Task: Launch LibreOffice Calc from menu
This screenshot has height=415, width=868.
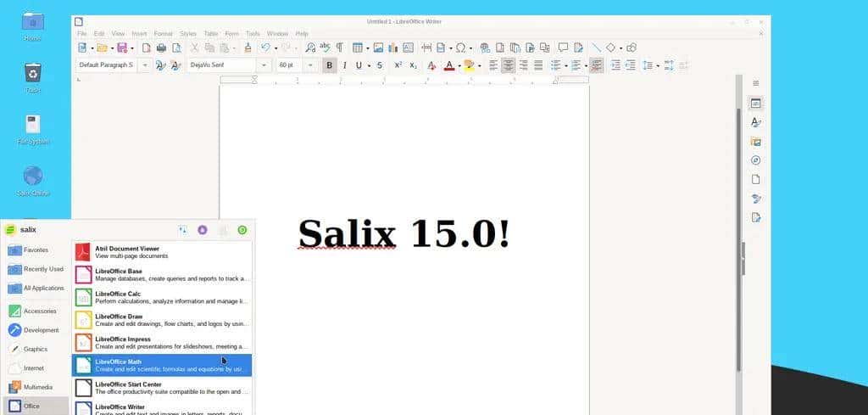Action: [x=162, y=298]
